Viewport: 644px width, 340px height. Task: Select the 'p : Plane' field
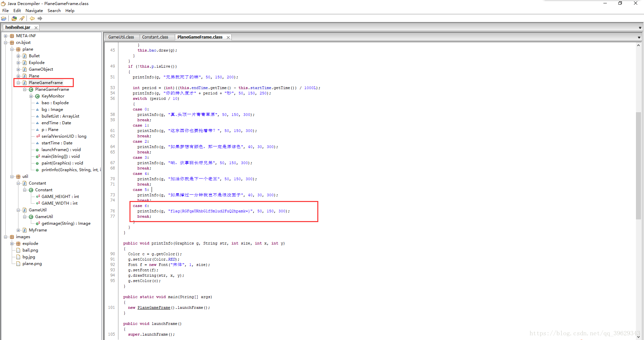(x=50, y=130)
